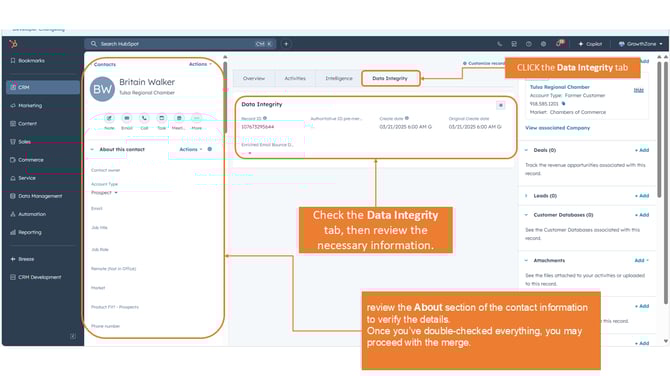Open the Attachments Add dropdown
This screenshot has width=670, height=376.
click(x=641, y=260)
